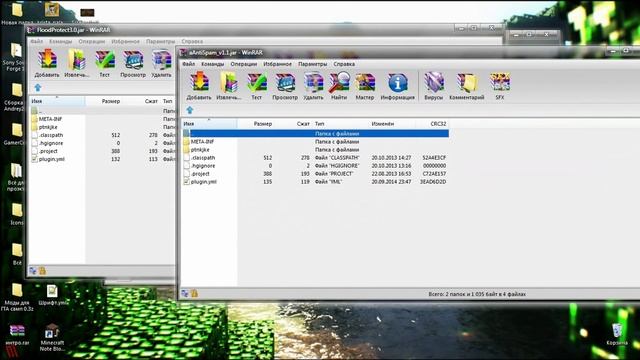
Task: Open Файл menu in FloodProtect window
Action: (37, 42)
